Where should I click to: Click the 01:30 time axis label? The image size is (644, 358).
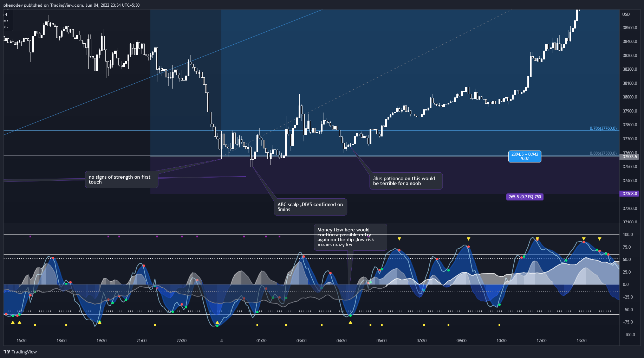tap(261, 341)
